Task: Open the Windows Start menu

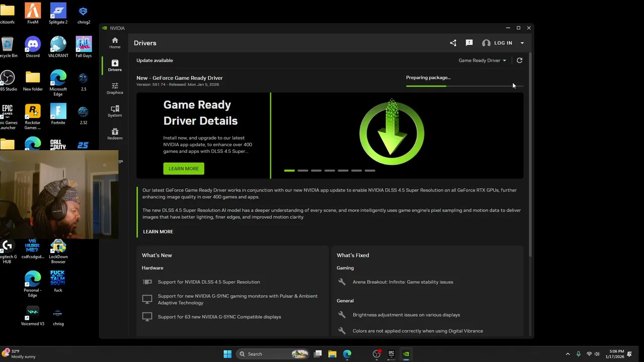Action: [227, 354]
